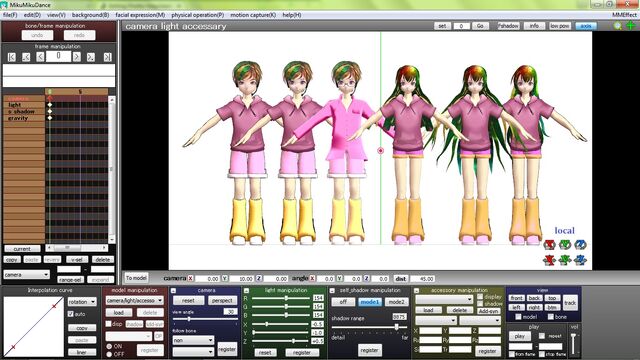Click the front view button
Screen dimensions: 640x360
[516, 298]
